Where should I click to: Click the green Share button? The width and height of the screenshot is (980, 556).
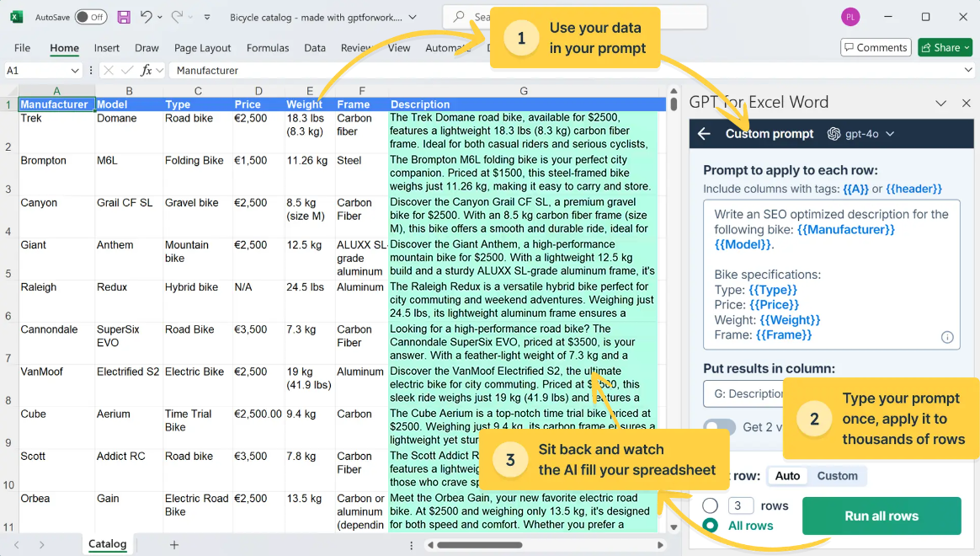point(945,47)
